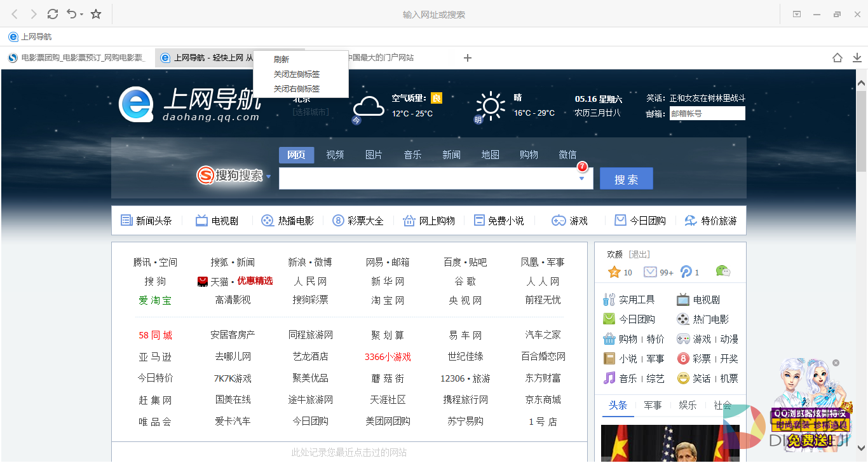This screenshot has width=868, height=463.
Task: Open the homepage via home icon
Action: point(837,57)
